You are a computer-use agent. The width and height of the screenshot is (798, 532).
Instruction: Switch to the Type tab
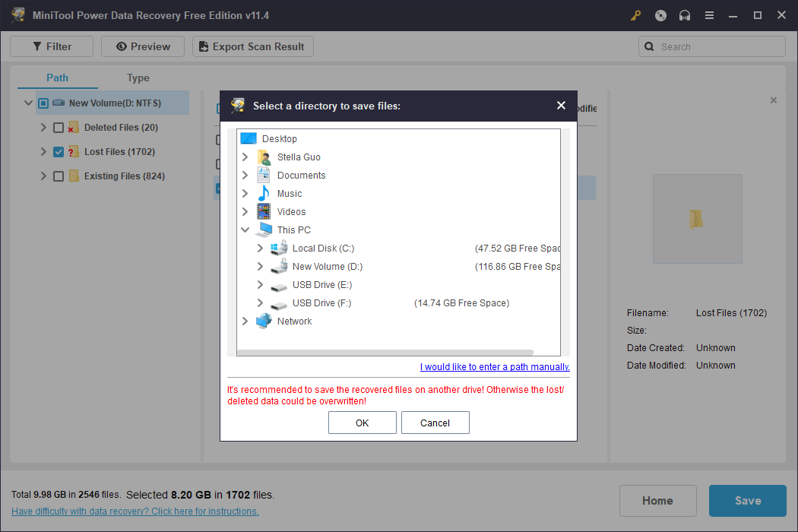click(138, 78)
